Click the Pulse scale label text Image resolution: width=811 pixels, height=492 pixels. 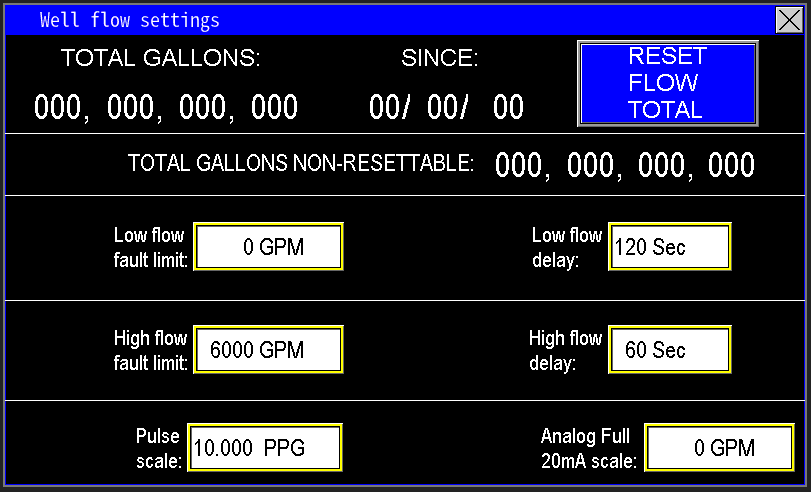pos(158,448)
